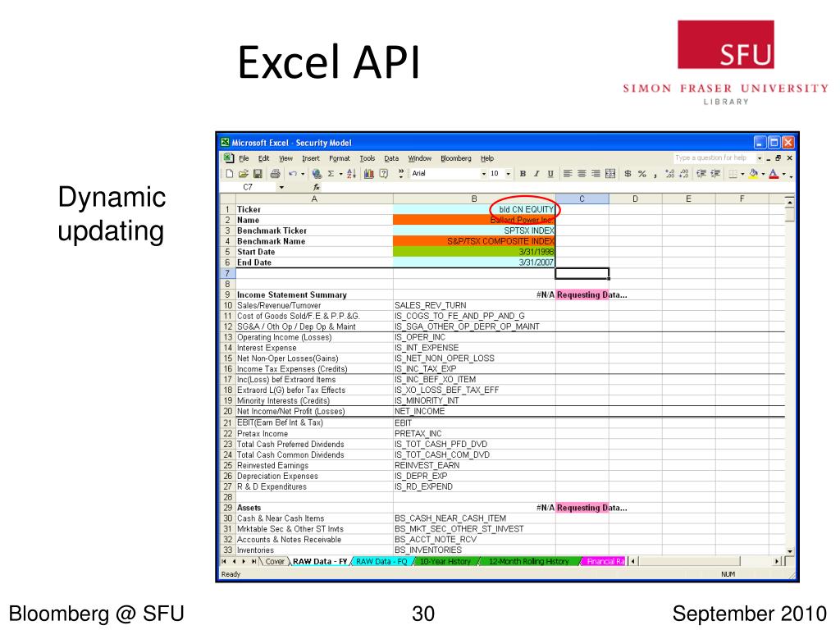
Task: Expand the toolbar options chevron
Action: pyautogui.click(x=400, y=172)
